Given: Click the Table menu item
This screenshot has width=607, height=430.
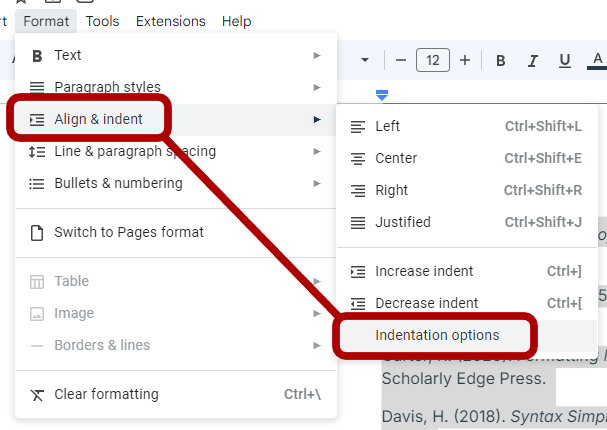Looking at the screenshot, I should [176, 281].
